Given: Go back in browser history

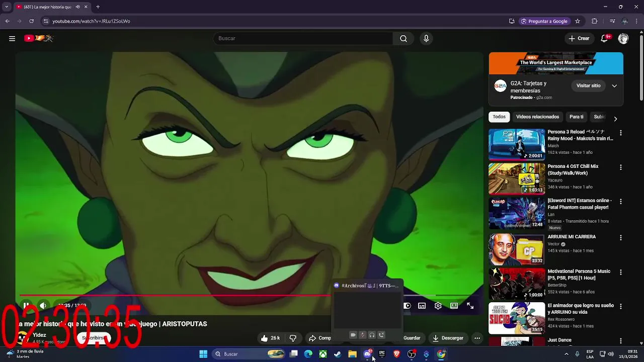Looking at the screenshot, I should 7,21.
